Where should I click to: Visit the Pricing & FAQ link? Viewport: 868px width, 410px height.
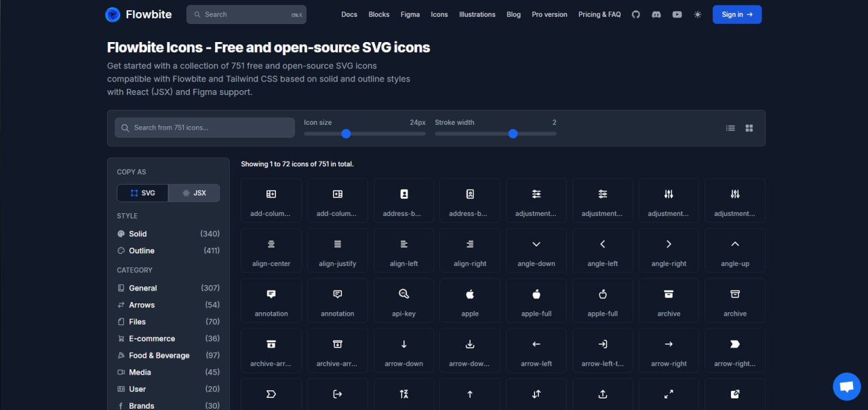point(599,14)
